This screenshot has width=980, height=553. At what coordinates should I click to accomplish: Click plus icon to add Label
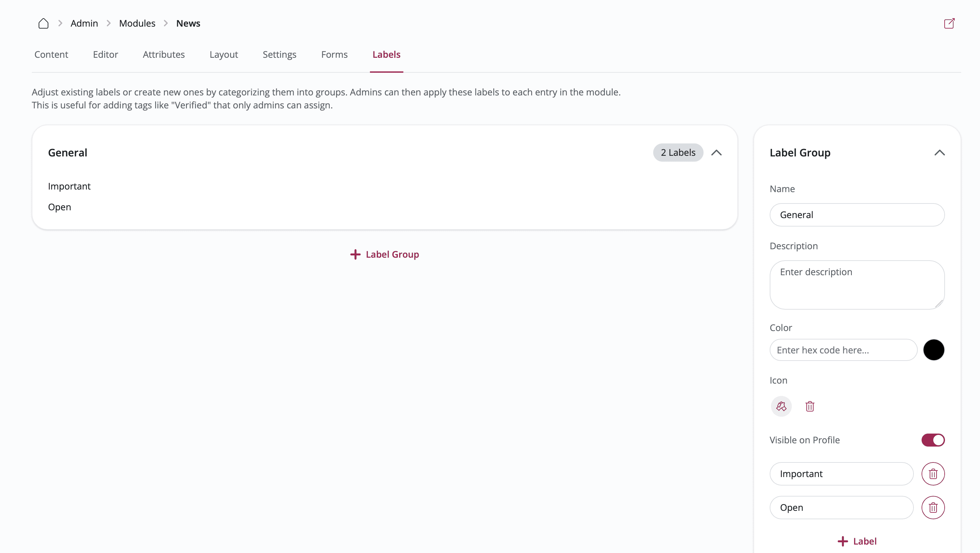pos(843,541)
